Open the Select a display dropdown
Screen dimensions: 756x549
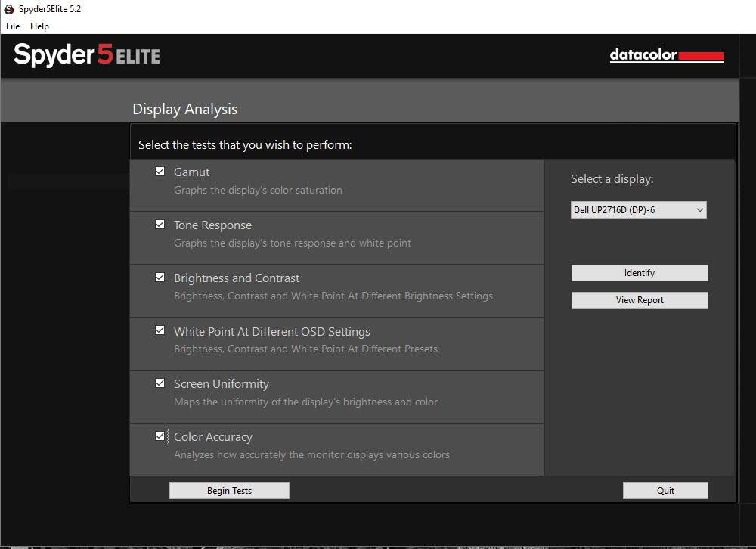639,210
